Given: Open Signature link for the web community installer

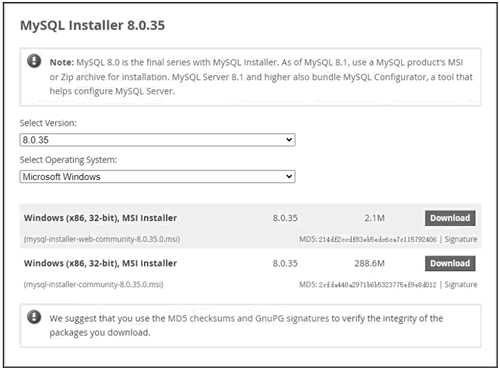Looking at the screenshot, I should point(461,239).
